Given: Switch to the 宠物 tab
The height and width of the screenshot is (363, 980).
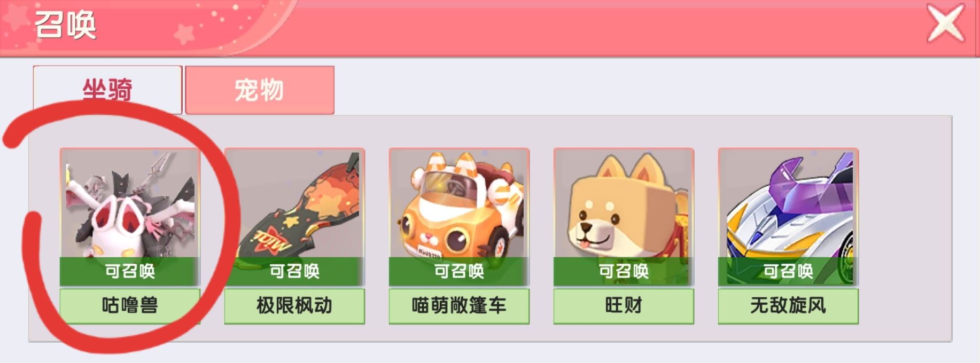Looking at the screenshot, I should tap(260, 90).
